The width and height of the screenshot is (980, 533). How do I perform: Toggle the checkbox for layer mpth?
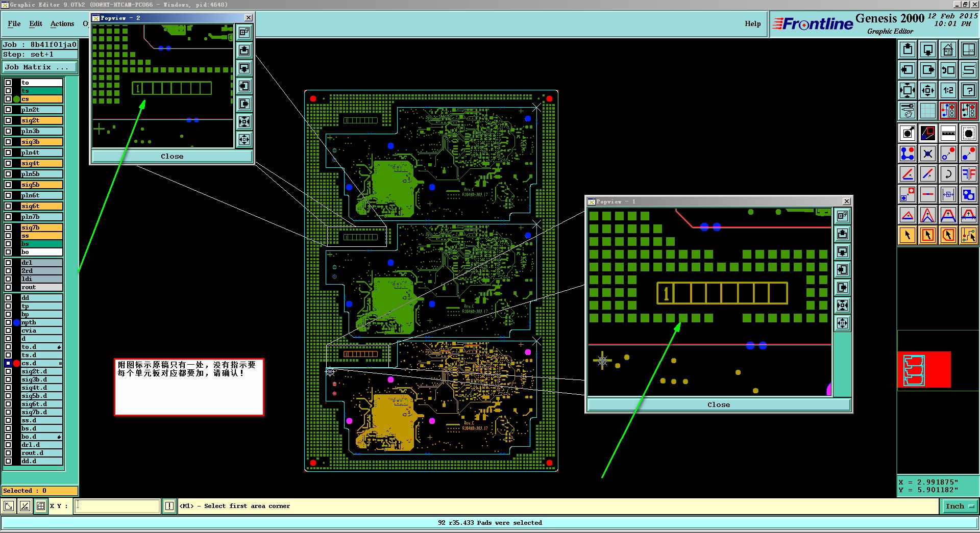[8, 322]
